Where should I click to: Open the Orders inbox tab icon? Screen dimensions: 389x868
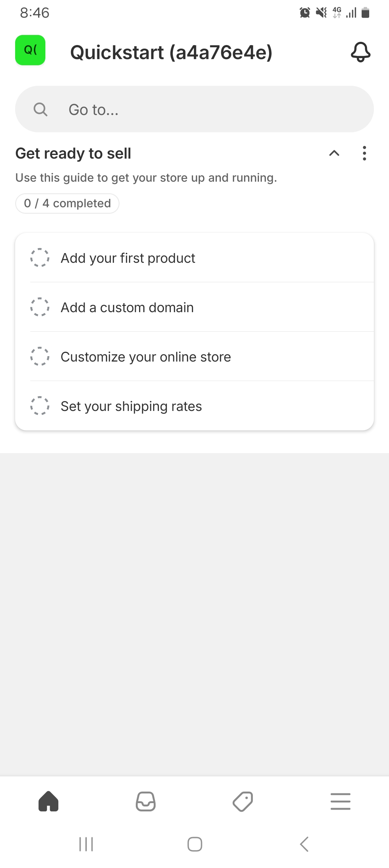[x=146, y=801]
